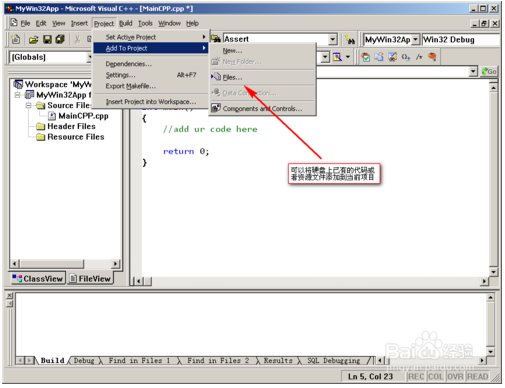Select MainCPP.cpp in the file tree
This screenshot has height=388, width=505.
83,116
